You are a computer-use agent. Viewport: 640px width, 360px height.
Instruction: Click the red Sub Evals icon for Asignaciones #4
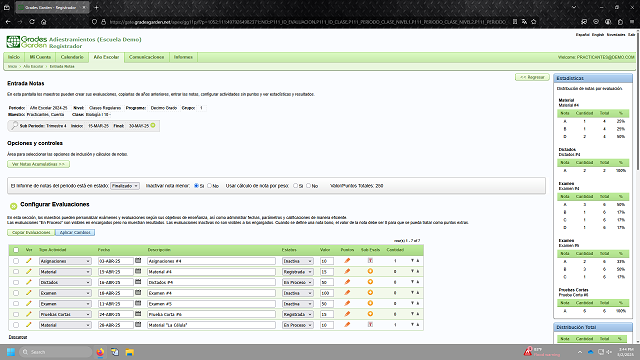pos(370,260)
